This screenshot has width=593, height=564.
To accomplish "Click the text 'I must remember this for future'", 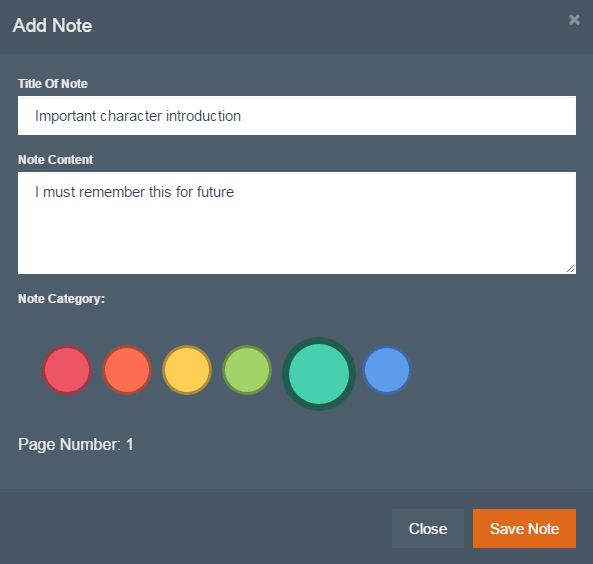I will 135,192.
